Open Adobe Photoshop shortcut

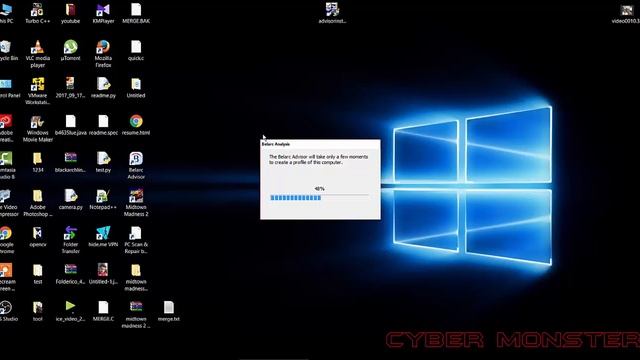click(x=37, y=196)
